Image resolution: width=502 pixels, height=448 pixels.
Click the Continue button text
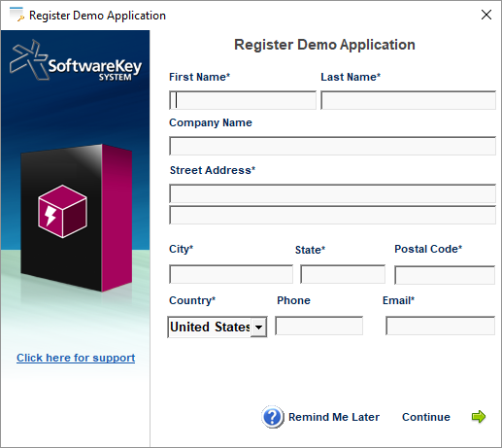tap(426, 417)
